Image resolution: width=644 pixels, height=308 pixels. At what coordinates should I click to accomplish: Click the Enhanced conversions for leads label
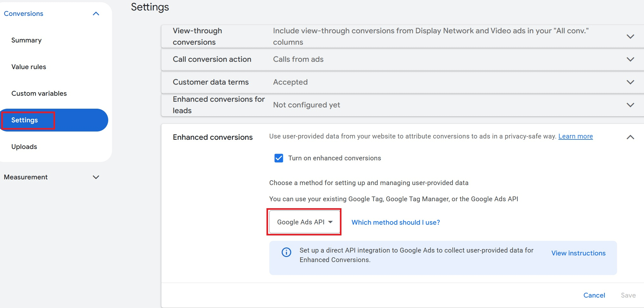[x=219, y=105]
